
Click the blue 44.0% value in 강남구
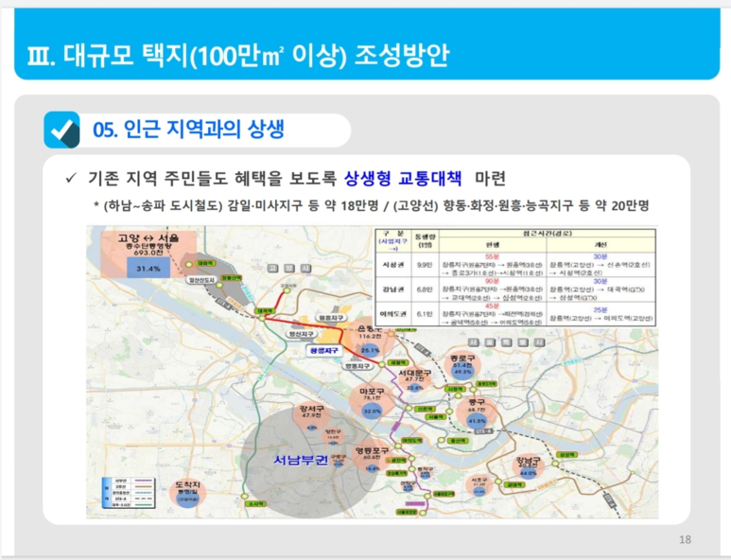(x=529, y=473)
